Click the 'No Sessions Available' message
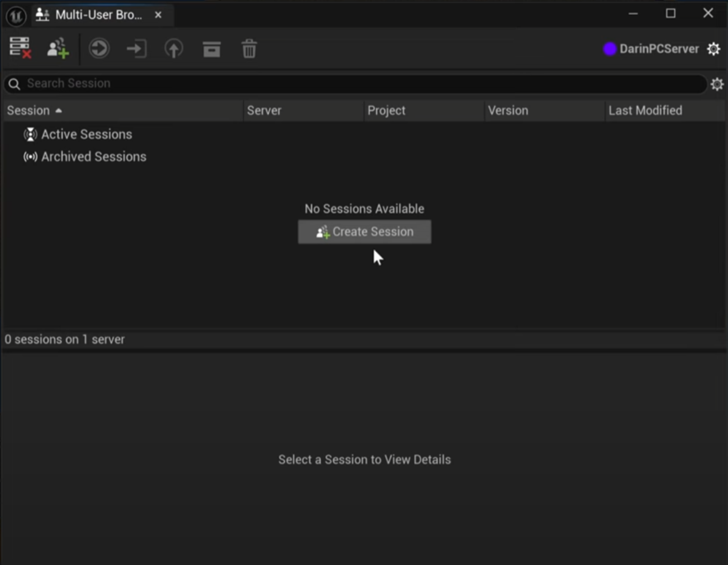Image resolution: width=728 pixels, height=565 pixels. pyautogui.click(x=364, y=209)
